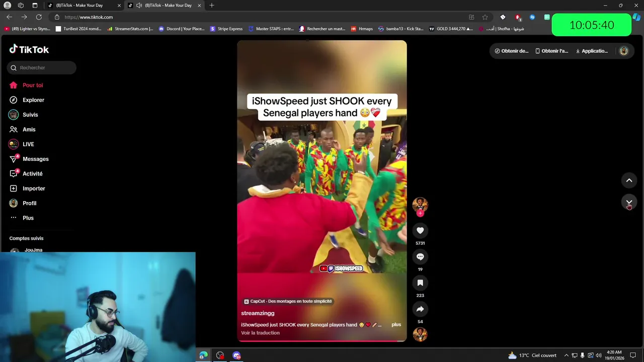Click Edge icon in taskbar
644x362 pixels.
click(x=203, y=355)
